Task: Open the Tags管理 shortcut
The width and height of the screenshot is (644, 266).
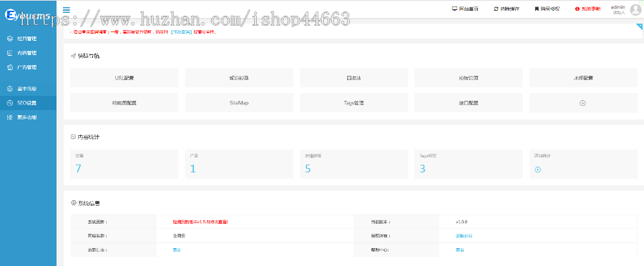Action: (x=353, y=103)
